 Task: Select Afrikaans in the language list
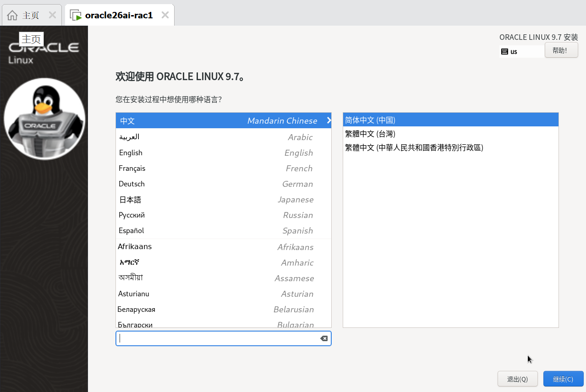click(224, 247)
